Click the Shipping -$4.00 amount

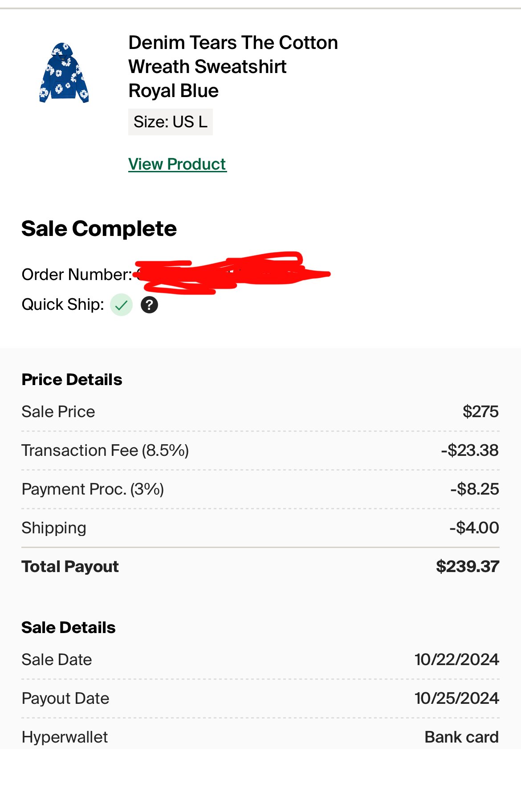click(474, 528)
